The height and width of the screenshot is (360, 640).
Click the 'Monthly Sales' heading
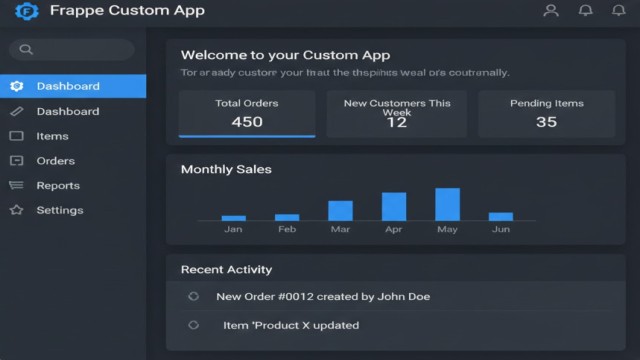click(226, 169)
